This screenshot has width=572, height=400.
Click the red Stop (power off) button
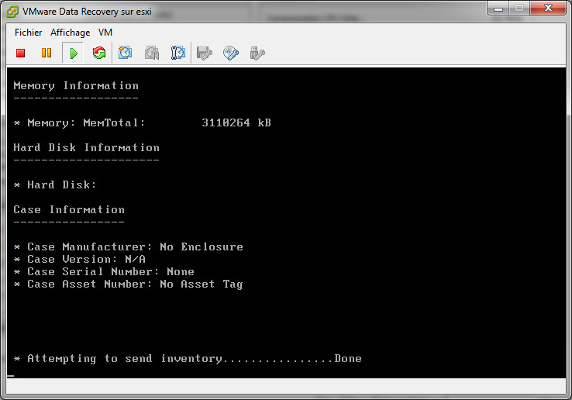(x=20, y=53)
